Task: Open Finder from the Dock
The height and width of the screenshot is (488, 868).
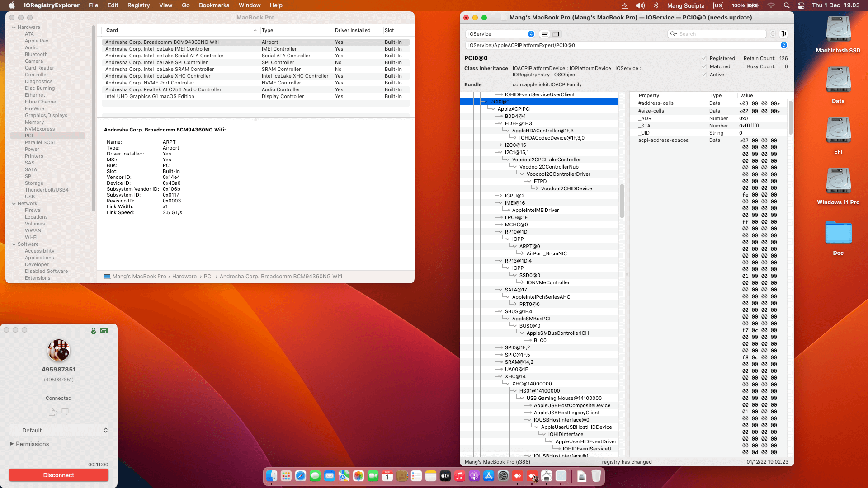Action: 272,476
